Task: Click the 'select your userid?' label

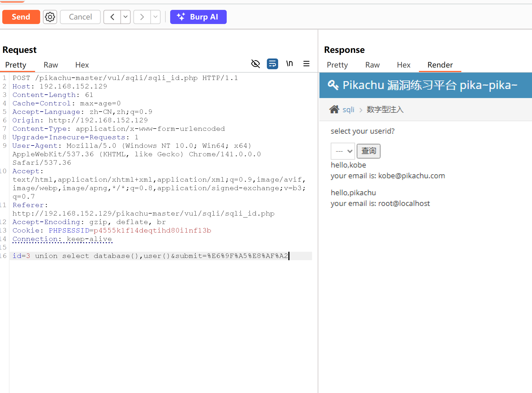Action: click(x=363, y=131)
